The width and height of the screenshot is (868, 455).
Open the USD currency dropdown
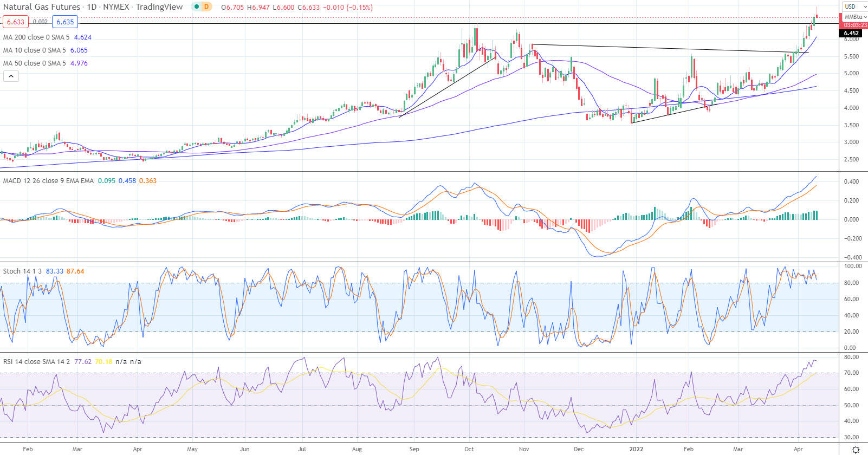coord(854,6)
